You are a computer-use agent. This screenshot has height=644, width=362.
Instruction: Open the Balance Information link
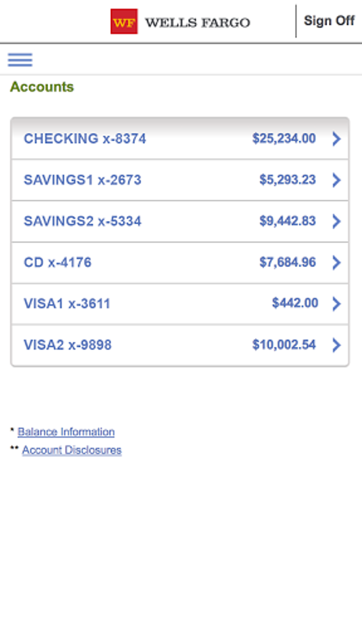pyautogui.click(x=66, y=432)
